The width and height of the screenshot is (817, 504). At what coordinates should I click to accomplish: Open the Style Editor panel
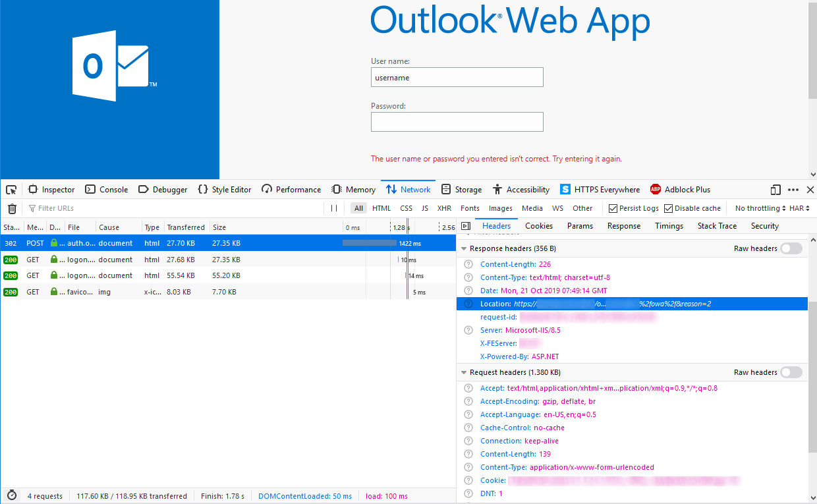(x=225, y=190)
